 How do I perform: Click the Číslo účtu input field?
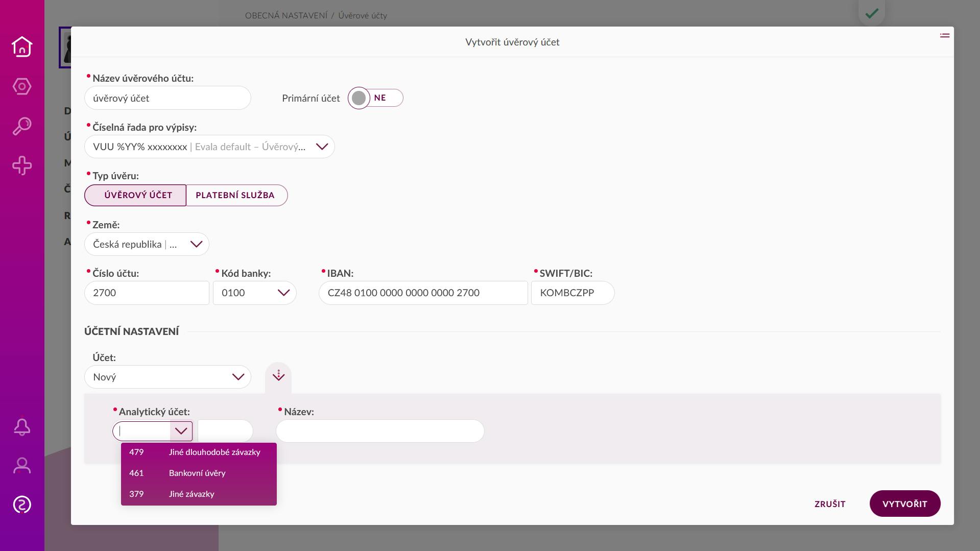(147, 293)
